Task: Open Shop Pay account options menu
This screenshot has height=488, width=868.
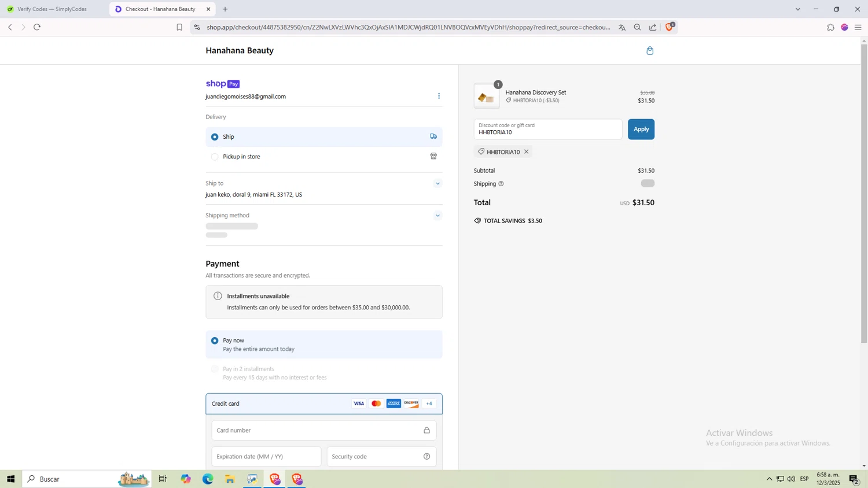Action: click(439, 96)
